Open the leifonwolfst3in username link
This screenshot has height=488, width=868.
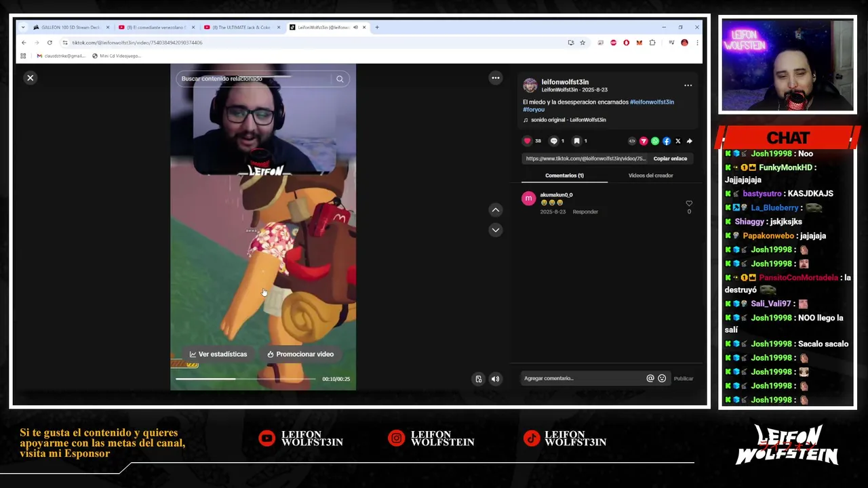point(565,82)
